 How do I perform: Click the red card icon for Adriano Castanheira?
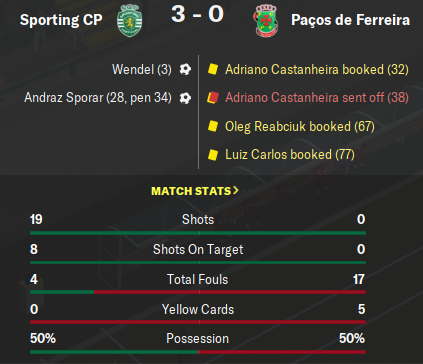213,97
